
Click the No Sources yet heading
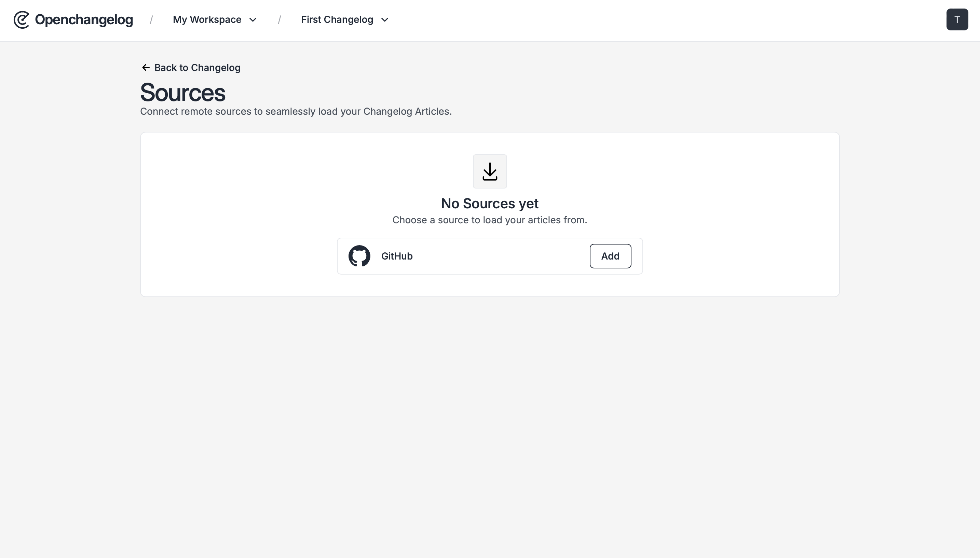tap(490, 204)
